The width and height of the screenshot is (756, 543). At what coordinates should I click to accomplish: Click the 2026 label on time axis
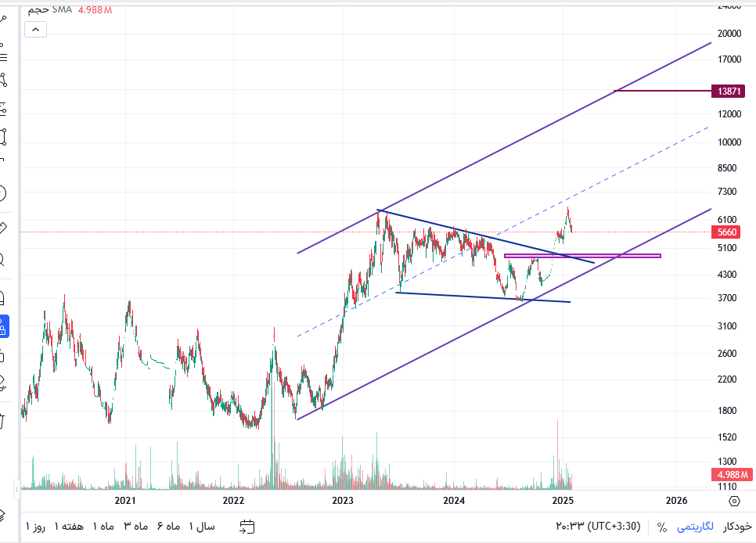pyautogui.click(x=676, y=501)
